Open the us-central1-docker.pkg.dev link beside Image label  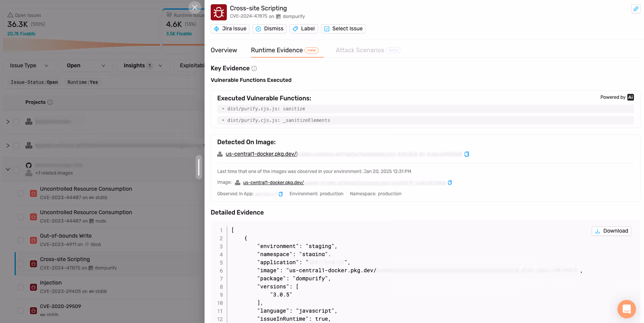click(x=273, y=183)
